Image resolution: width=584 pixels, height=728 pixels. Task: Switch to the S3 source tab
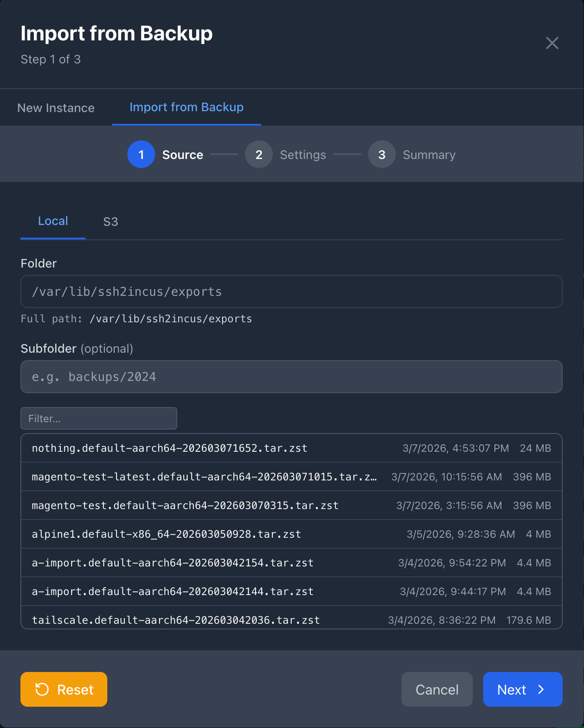(x=110, y=222)
